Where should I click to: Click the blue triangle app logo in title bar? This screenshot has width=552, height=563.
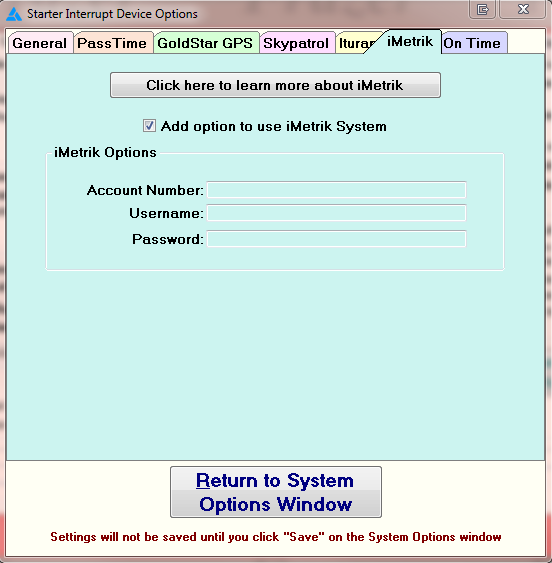14,14
